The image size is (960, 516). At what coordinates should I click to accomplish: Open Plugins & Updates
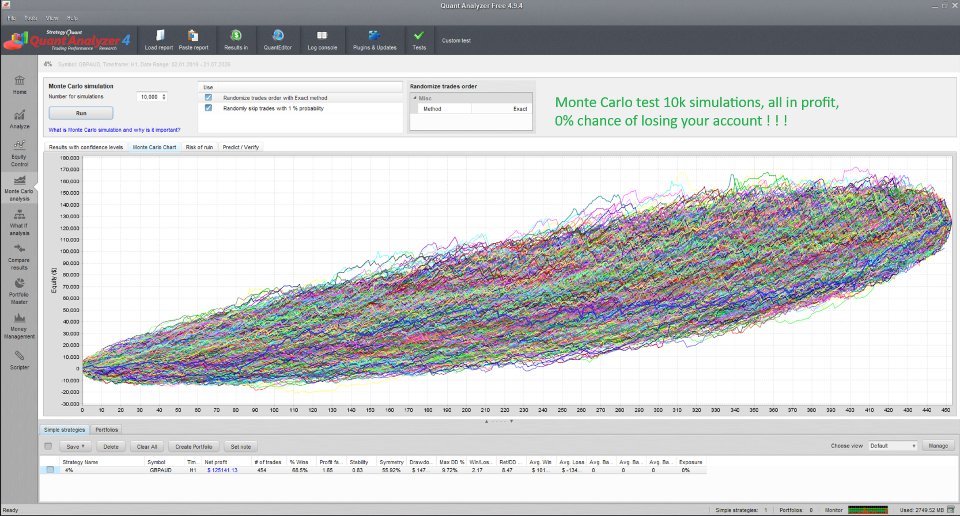(x=375, y=40)
